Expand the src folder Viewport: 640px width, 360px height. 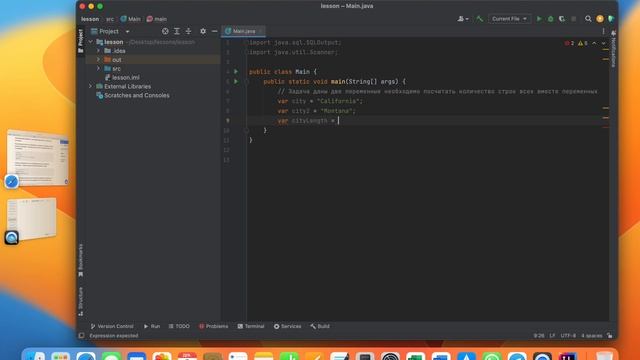tap(98, 69)
